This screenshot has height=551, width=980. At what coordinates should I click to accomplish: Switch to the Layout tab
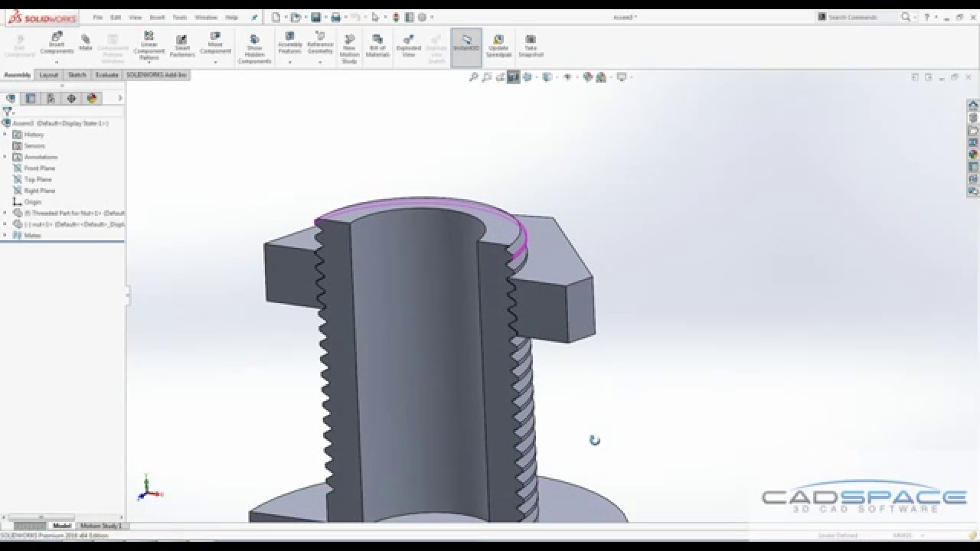coord(49,75)
